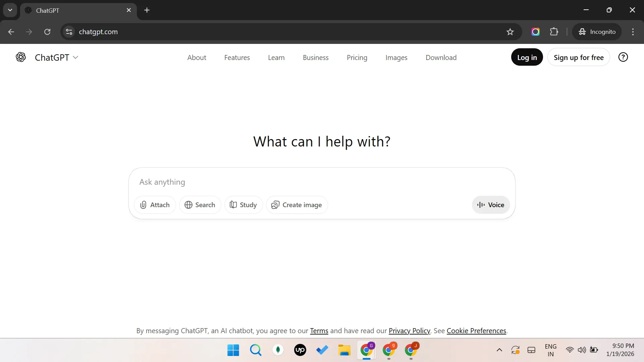Viewport: 644px width, 362px height.
Task: Open the browser extensions puzzle icon
Action: point(554,32)
